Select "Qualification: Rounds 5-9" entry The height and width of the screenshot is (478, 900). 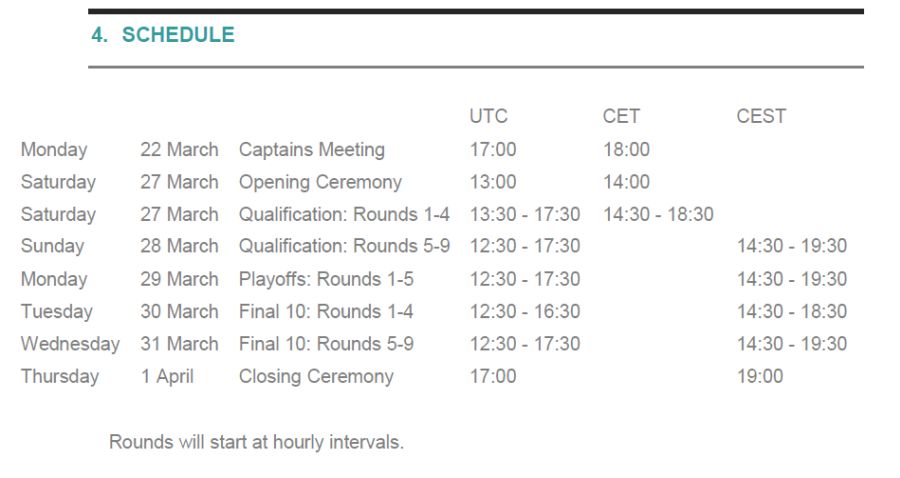tap(344, 246)
